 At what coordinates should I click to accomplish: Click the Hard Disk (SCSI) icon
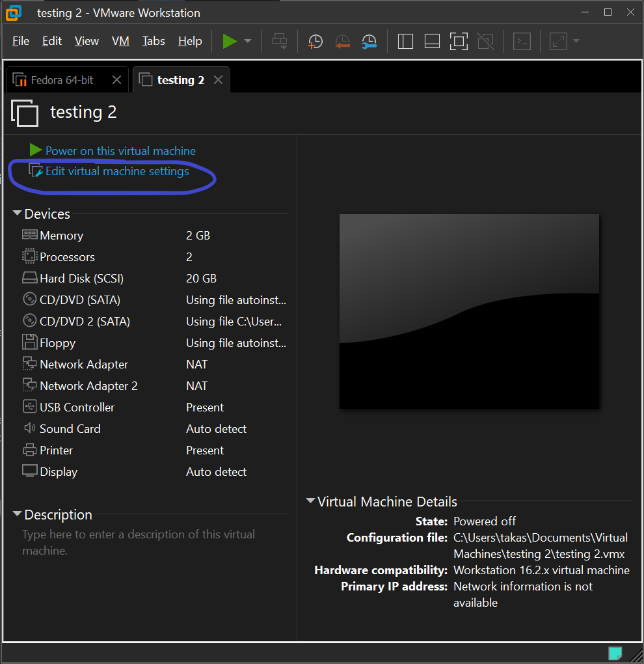click(x=30, y=278)
